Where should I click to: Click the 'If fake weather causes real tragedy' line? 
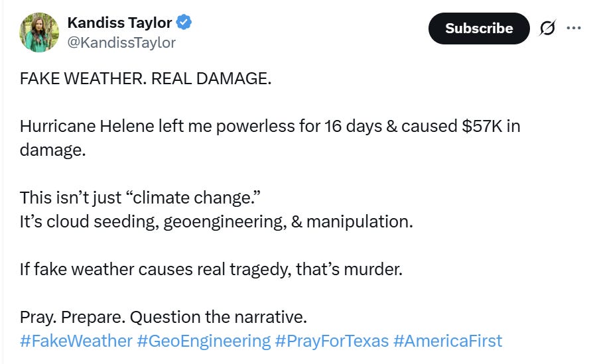coord(211,269)
